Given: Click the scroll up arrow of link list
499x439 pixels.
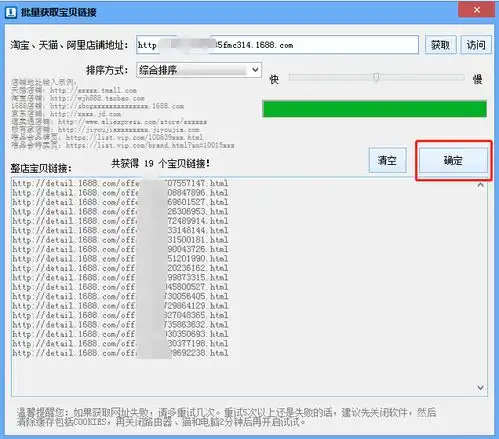Looking at the screenshot, I should coord(480,185).
